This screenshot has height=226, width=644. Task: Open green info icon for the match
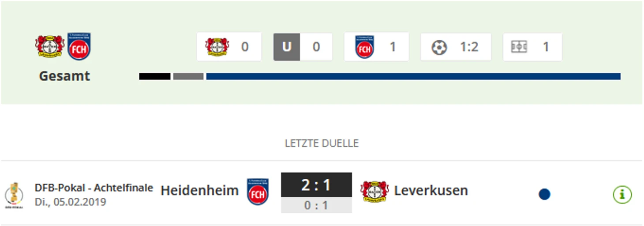(622, 194)
